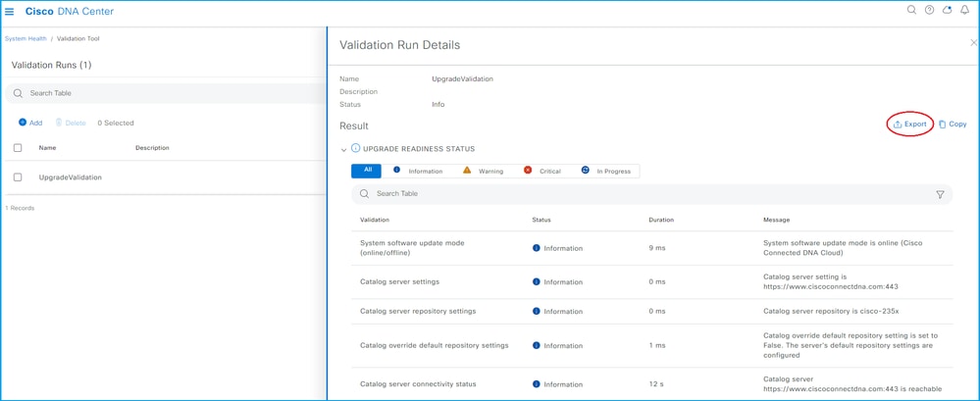Click the '1 Records' footer text
The image size is (980, 401).
(20, 208)
